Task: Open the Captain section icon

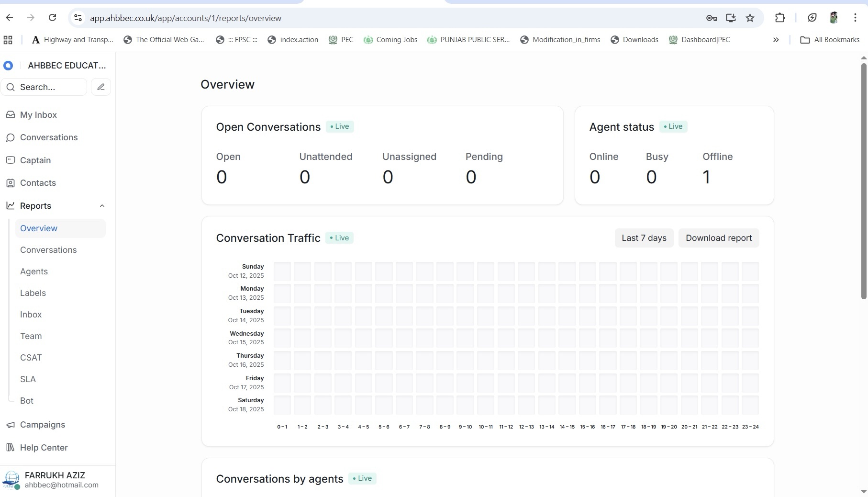Action: 11,160
